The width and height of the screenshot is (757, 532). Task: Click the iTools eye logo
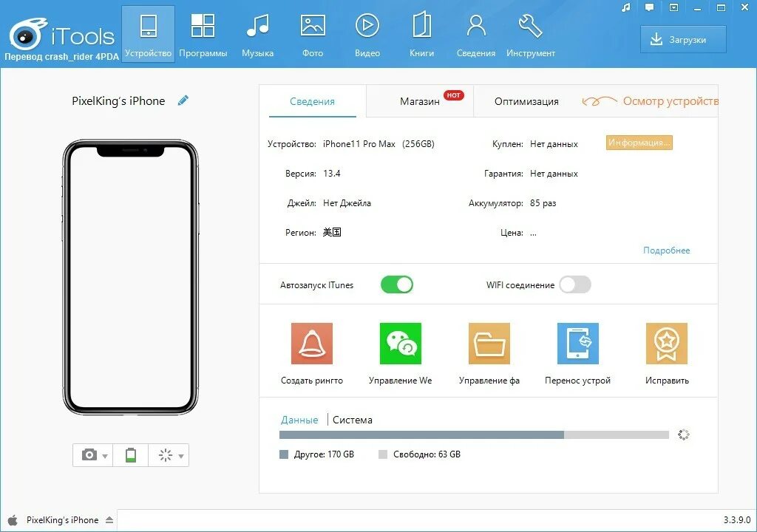click(28, 34)
